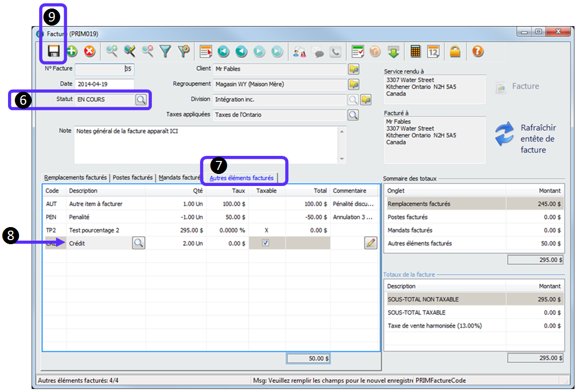Click the Save diskette icon in toolbar
Viewport: 582px width, 392px height.
point(53,51)
